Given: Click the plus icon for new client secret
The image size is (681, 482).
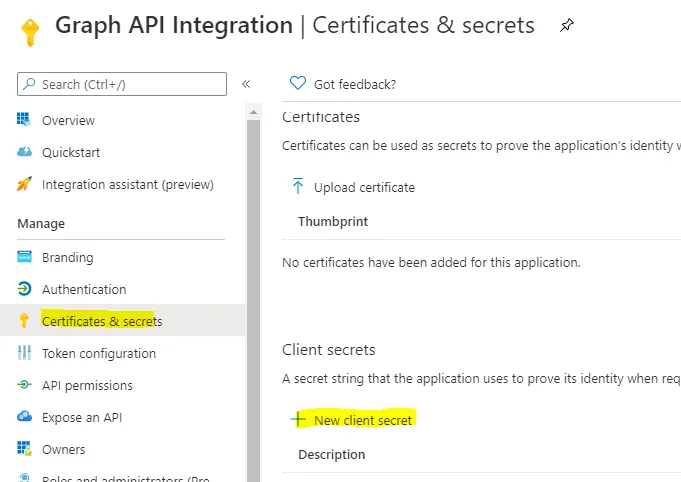Looking at the screenshot, I should point(298,419).
